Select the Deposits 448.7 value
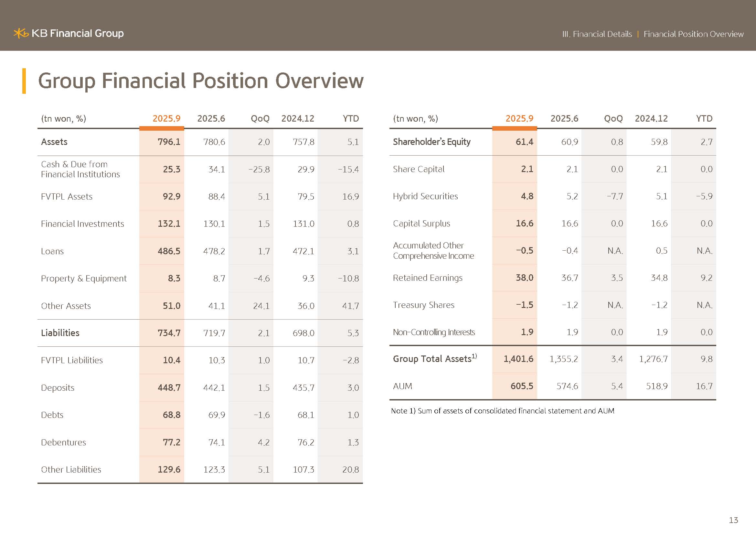756x535 pixels. pos(169,388)
